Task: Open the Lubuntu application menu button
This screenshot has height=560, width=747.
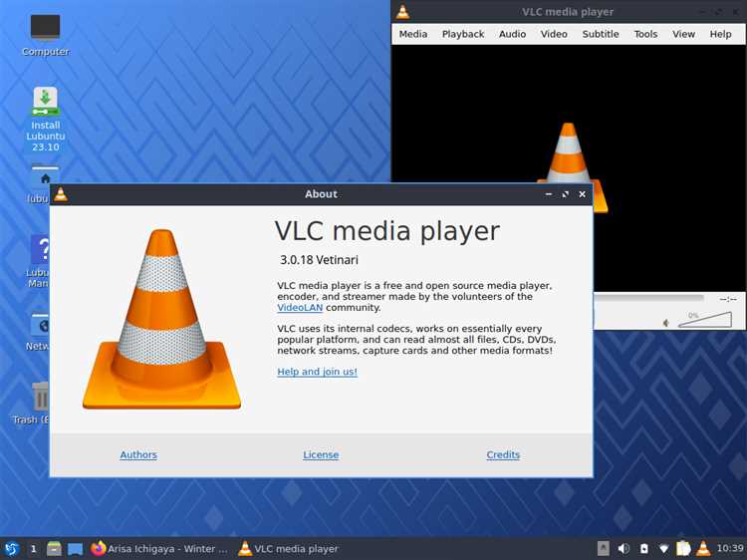Action: point(11,549)
